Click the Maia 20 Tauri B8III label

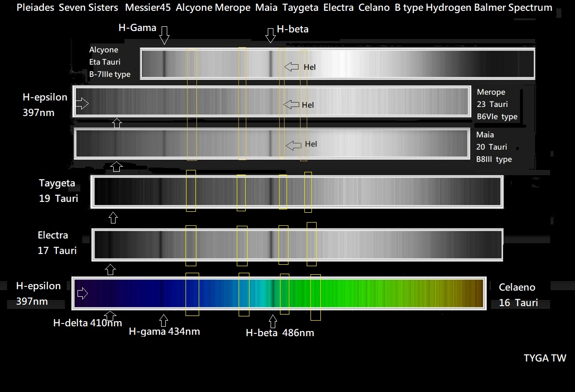tap(494, 147)
